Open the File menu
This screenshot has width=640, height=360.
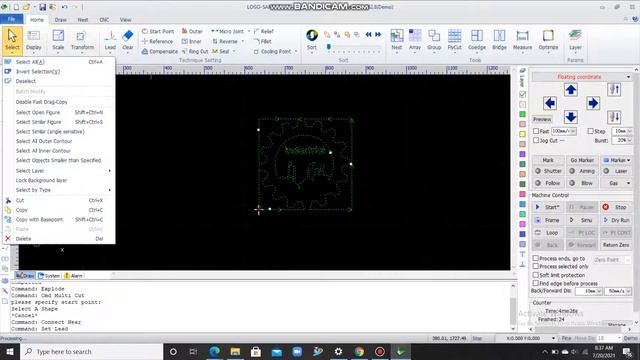coord(11,19)
